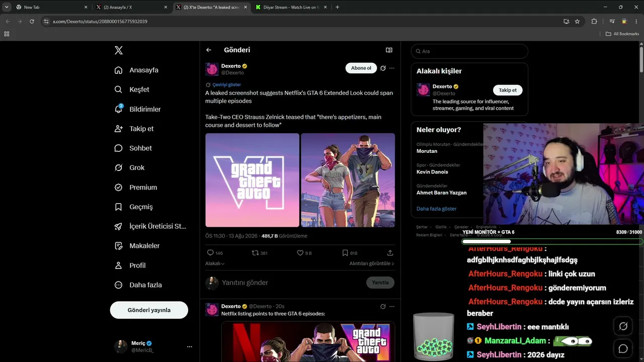The width and height of the screenshot is (644, 362).
Task: Bookmark this page with the star icon
Action: [x=577, y=22]
